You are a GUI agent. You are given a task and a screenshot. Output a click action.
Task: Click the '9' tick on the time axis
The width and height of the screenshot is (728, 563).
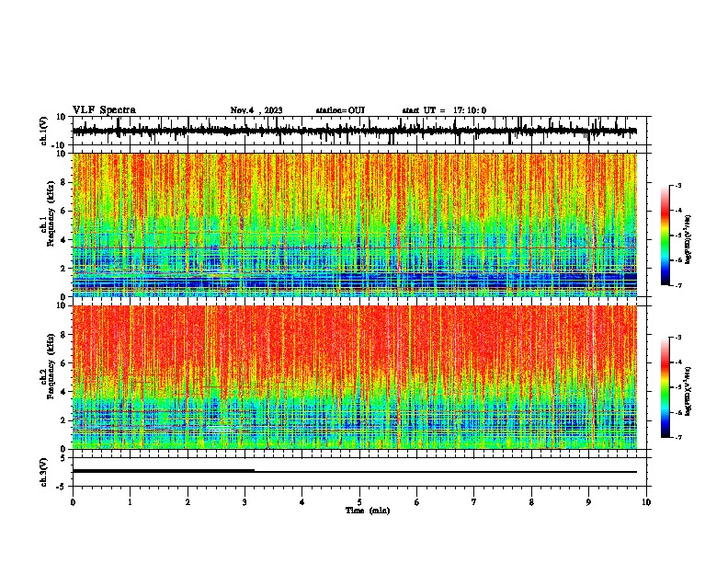[588, 502]
